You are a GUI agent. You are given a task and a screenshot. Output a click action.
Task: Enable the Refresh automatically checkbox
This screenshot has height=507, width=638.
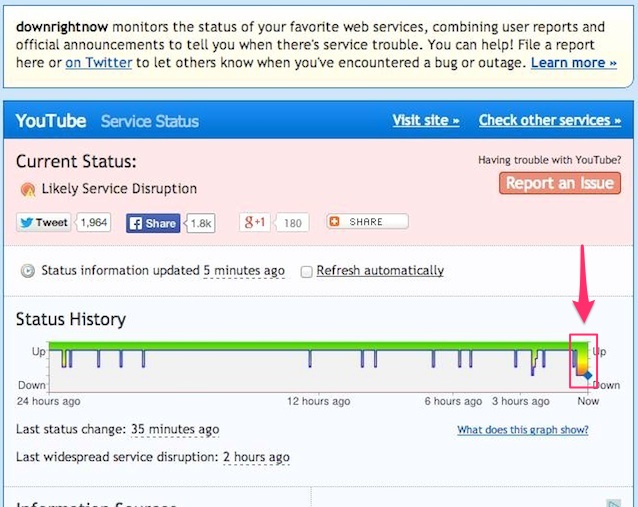point(306,271)
